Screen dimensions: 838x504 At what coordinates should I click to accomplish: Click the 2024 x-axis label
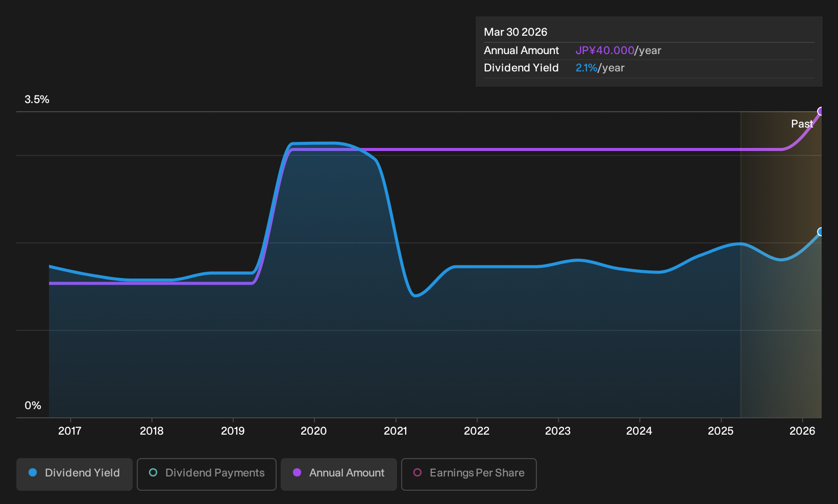tap(639, 431)
